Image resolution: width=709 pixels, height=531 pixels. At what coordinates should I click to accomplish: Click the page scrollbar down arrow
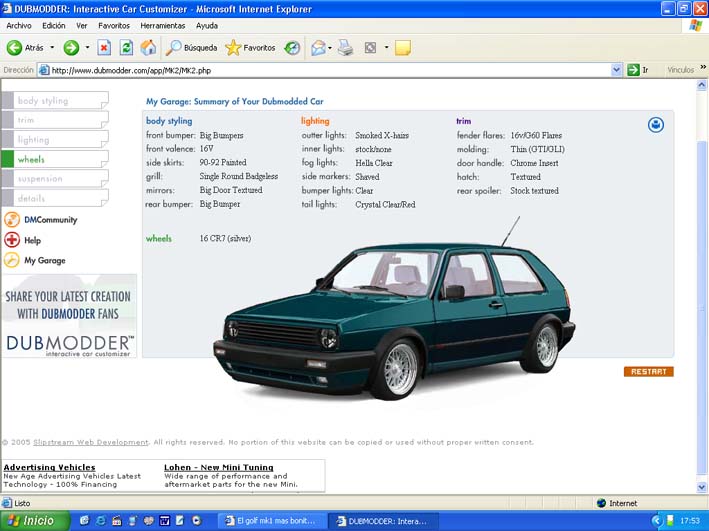tap(702, 487)
